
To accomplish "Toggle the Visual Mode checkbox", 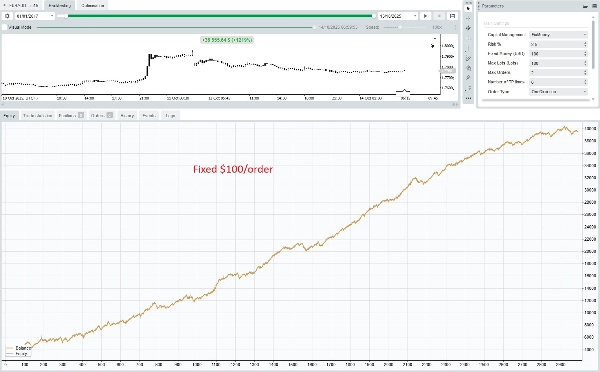I will [x=5, y=27].
